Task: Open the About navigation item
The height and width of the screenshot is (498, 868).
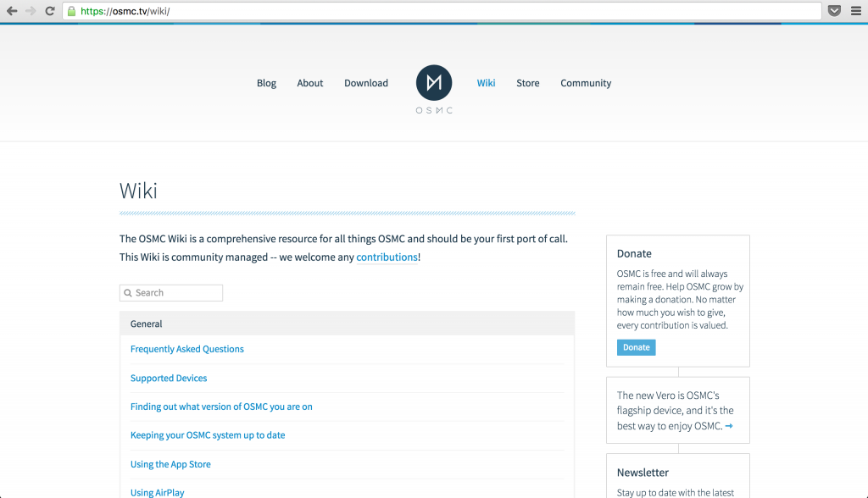Action: click(310, 83)
